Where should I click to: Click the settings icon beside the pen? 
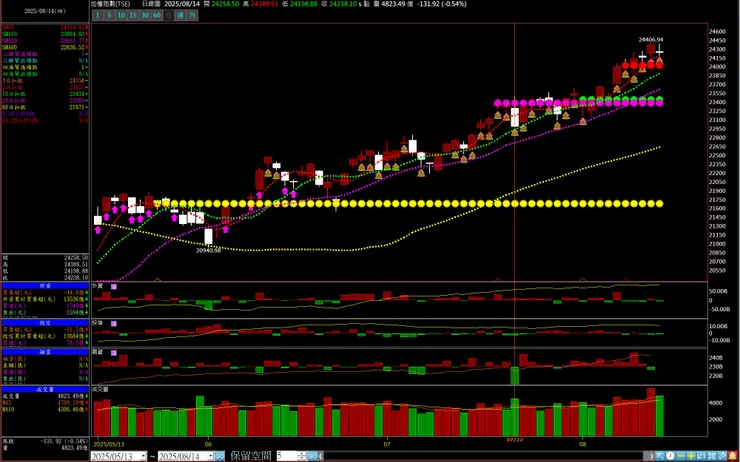tap(711, 456)
